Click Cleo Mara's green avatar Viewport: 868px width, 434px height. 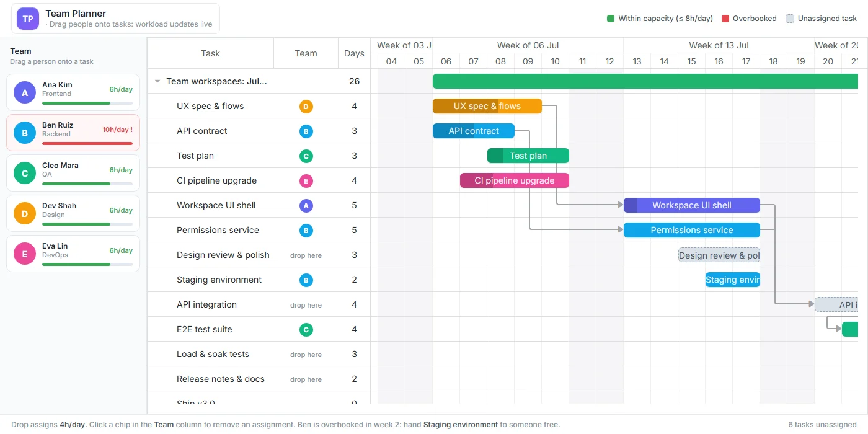pyautogui.click(x=25, y=173)
